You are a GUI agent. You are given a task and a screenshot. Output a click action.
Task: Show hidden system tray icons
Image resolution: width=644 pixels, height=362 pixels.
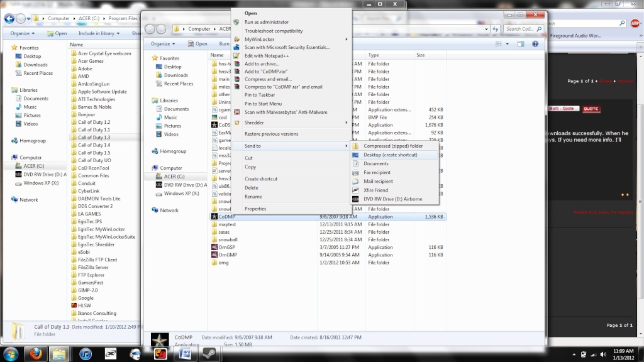574,354
